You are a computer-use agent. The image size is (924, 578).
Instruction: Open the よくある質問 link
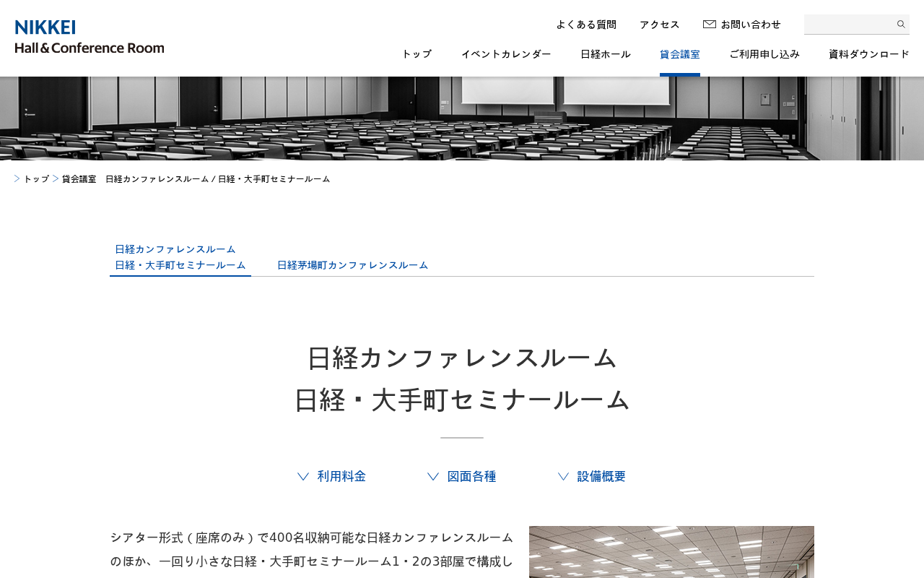pos(586,25)
